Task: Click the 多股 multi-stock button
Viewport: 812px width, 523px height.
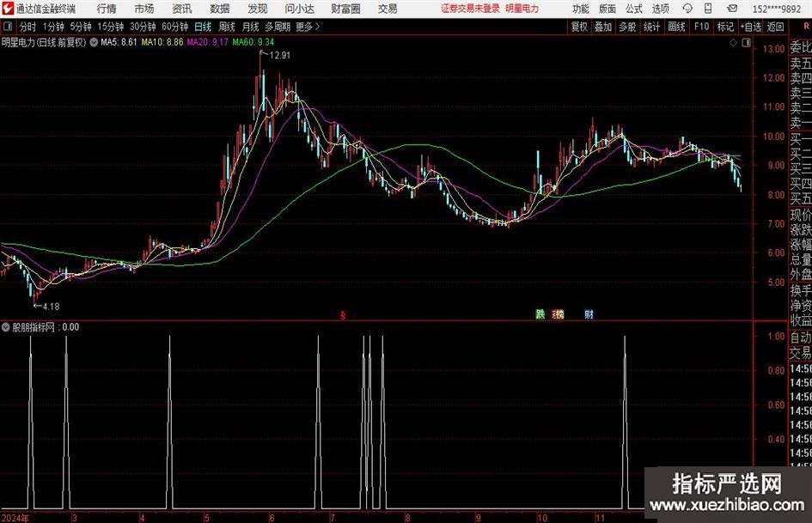Action: pyautogui.click(x=627, y=27)
